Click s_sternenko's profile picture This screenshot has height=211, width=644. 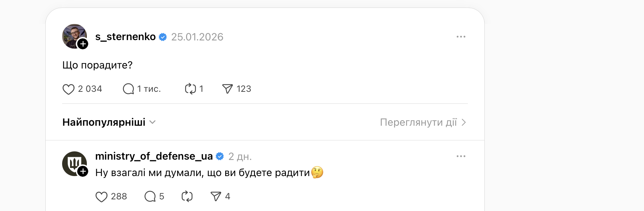(x=74, y=36)
